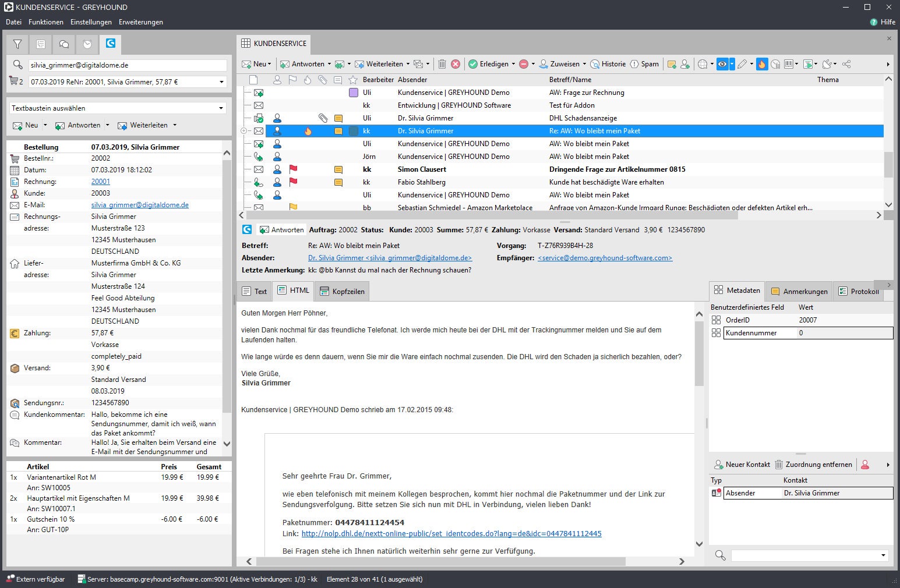Viewport: 900px width, 588px height.
Task: Open the Textbaustein auswählen dropdown
Action: click(221, 108)
